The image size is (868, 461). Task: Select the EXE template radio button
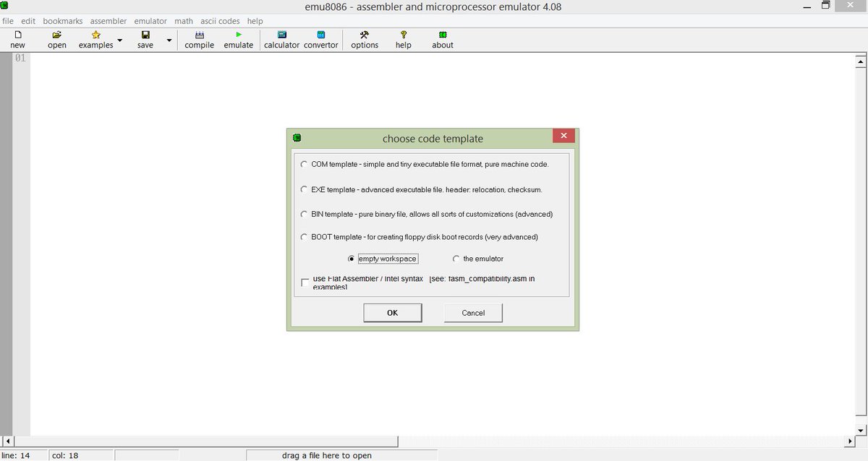click(304, 189)
